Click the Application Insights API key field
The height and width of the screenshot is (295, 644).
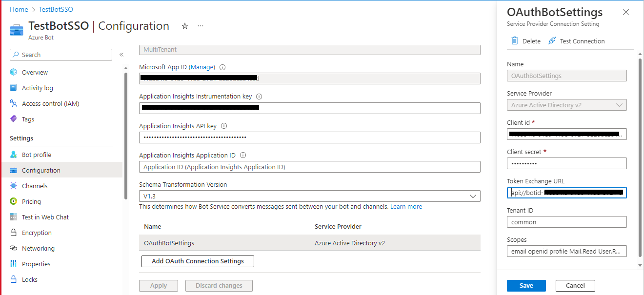(x=310, y=138)
